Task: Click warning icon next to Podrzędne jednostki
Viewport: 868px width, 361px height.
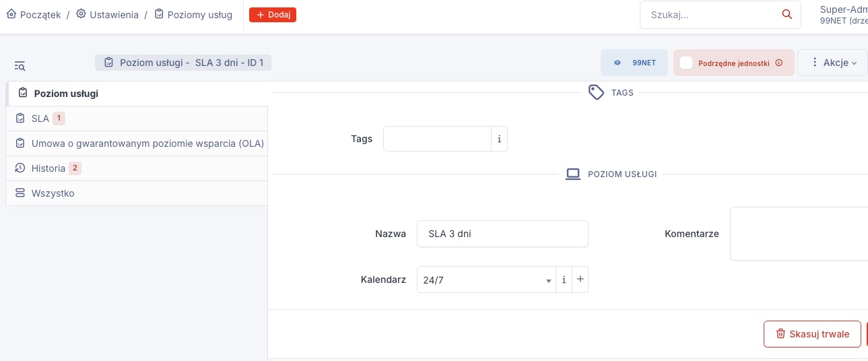Action: point(779,63)
